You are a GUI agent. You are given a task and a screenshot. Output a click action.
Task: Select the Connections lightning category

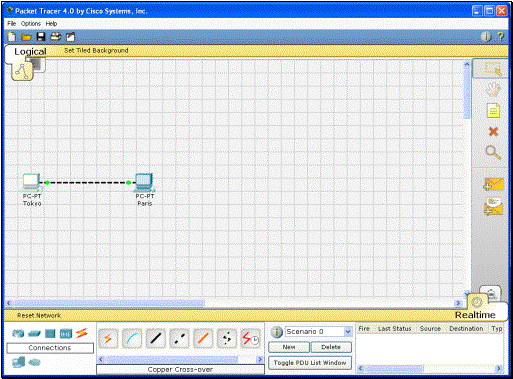82,333
